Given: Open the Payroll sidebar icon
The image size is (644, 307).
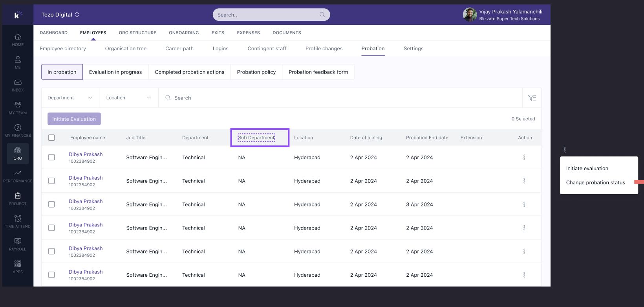Looking at the screenshot, I should pyautogui.click(x=18, y=241).
